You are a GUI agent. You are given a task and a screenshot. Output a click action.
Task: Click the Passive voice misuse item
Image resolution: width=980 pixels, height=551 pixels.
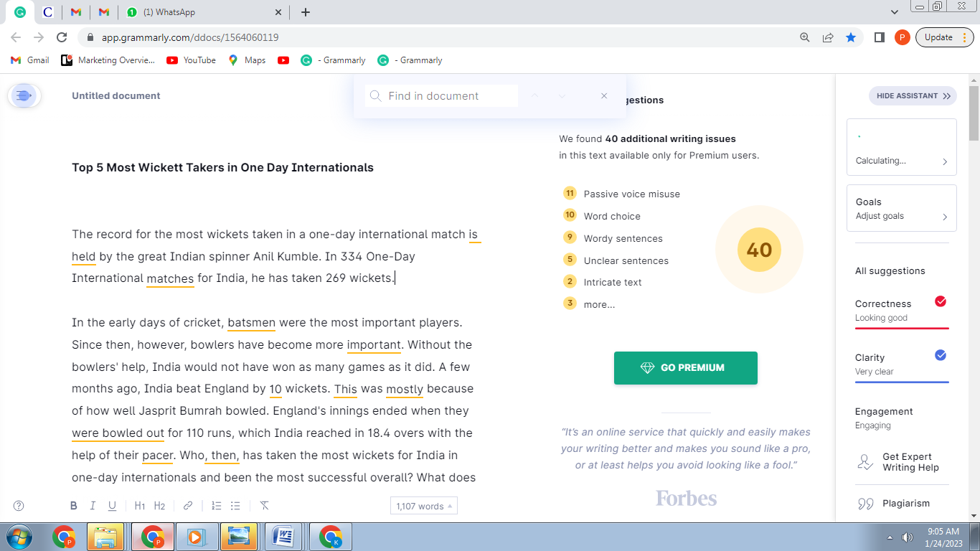click(623, 194)
